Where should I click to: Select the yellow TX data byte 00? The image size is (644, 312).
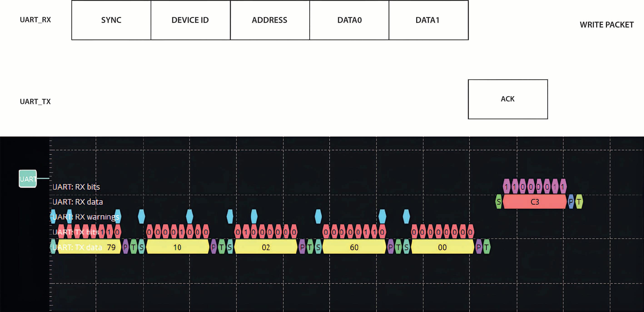click(442, 247)
